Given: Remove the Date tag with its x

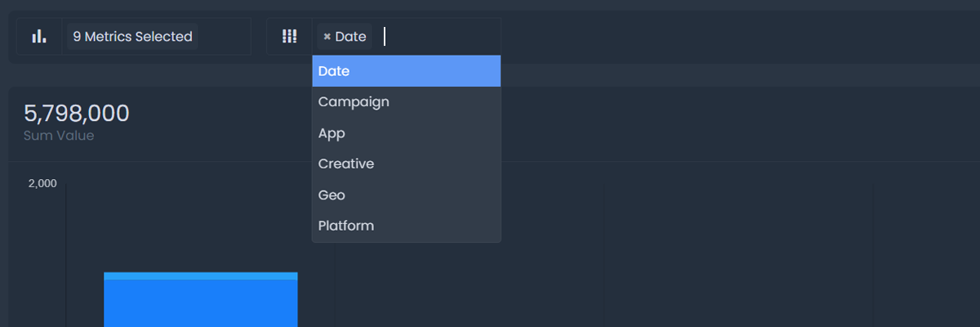Looking at the screenshot, I should 327,37.
